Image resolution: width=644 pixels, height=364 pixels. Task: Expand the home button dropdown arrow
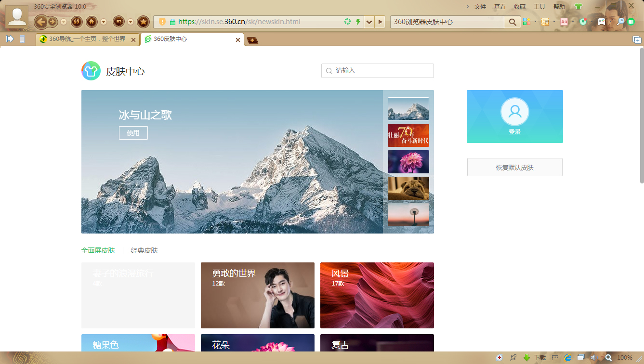tap(104, 22)
